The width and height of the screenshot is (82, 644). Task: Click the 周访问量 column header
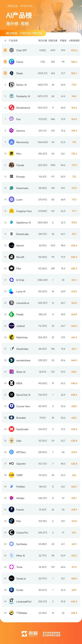point(43,41)
